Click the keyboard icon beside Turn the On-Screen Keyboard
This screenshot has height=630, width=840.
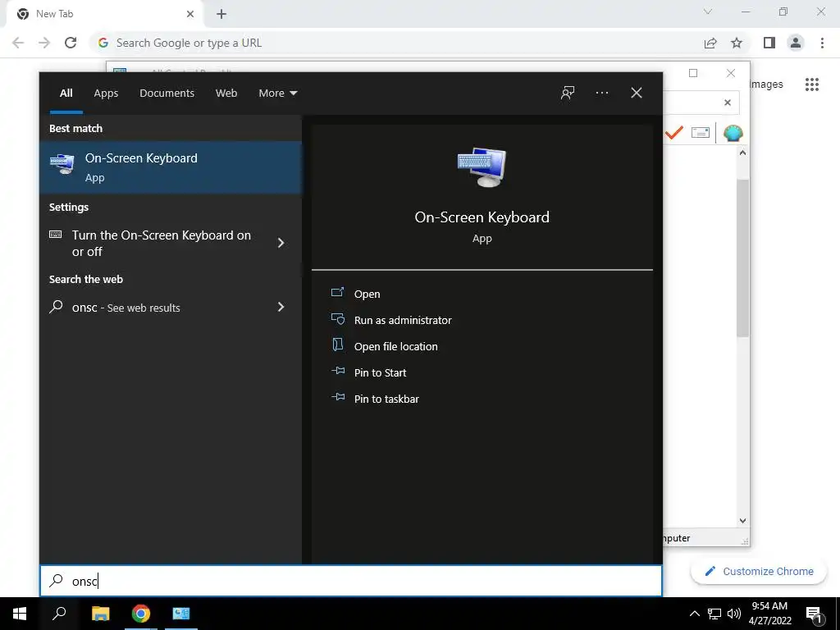click(55, 235)
